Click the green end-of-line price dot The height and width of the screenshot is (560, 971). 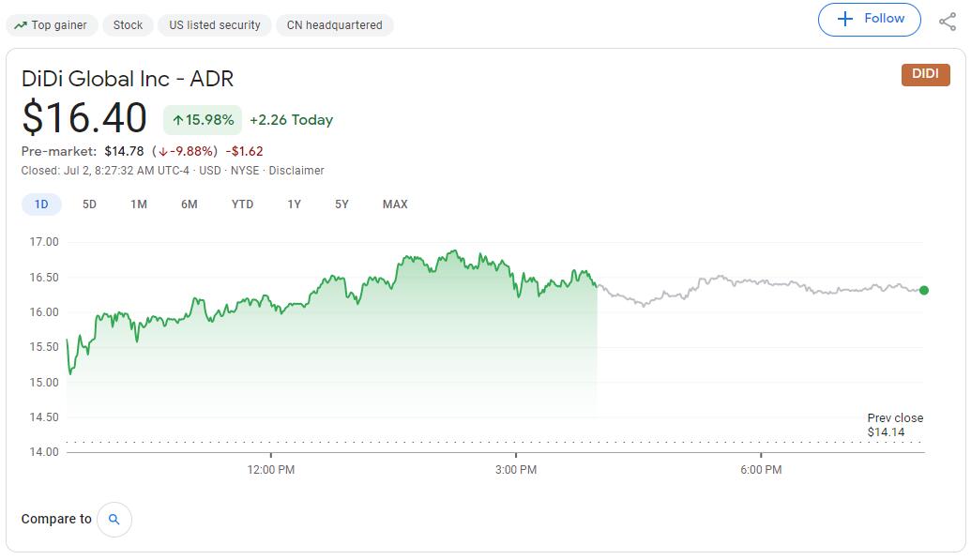[924, 291]
